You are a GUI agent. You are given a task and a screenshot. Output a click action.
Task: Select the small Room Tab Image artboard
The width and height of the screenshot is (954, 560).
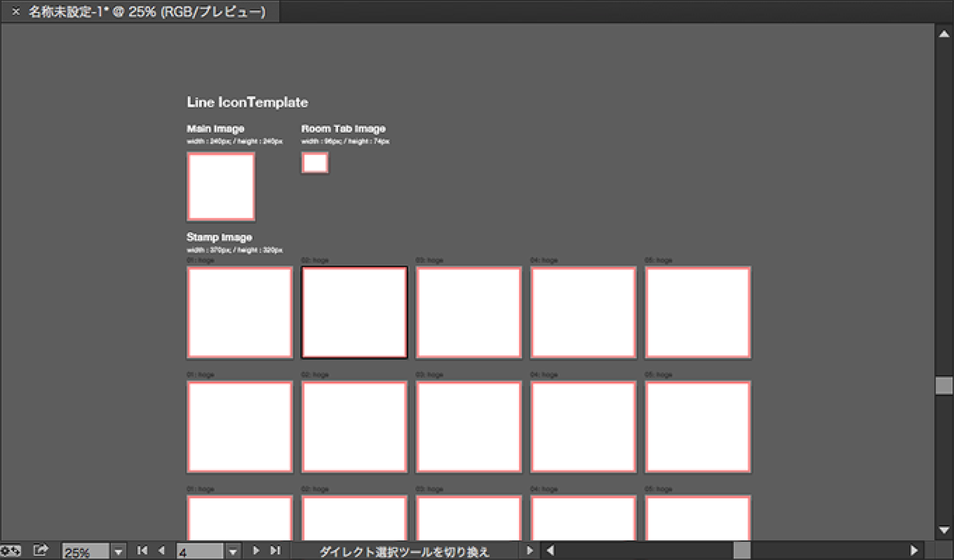[x=315, y=163]
